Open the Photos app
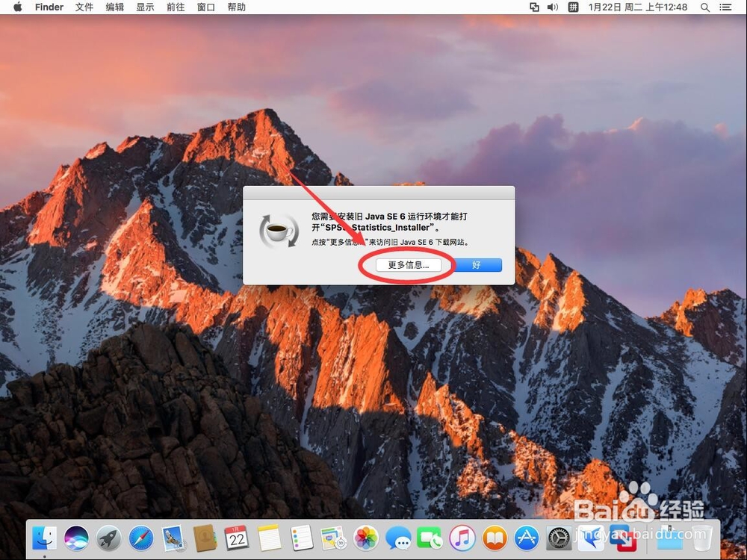Image resolution: width=747 pixels, height=560 pixels. point(365,539)
